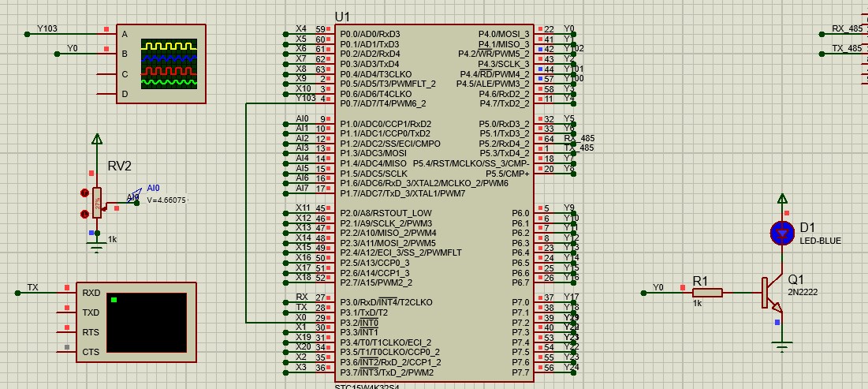The width and height of the screenshot is (868, 389).
Task: Select the oscilloscope waveform display
Action: [169, 64]
